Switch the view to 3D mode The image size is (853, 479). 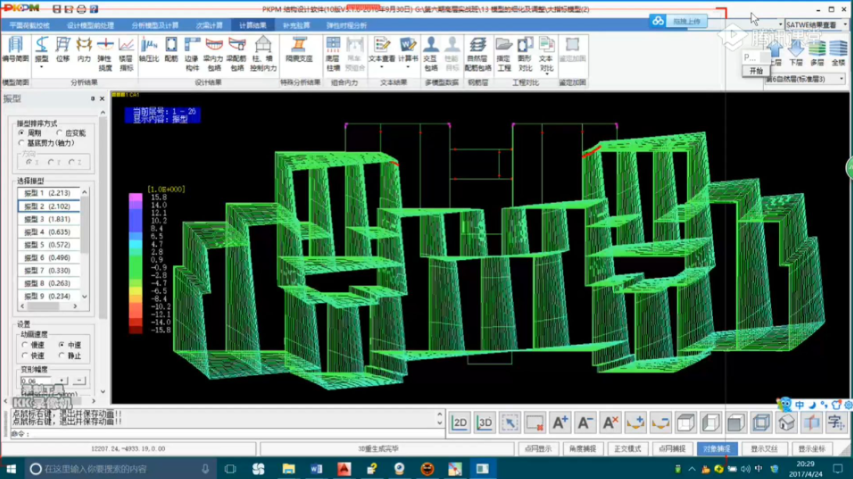(x=485, y=422)
